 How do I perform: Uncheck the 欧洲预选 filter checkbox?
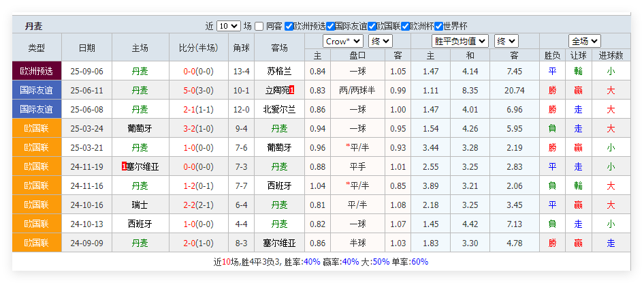[289, 27]
